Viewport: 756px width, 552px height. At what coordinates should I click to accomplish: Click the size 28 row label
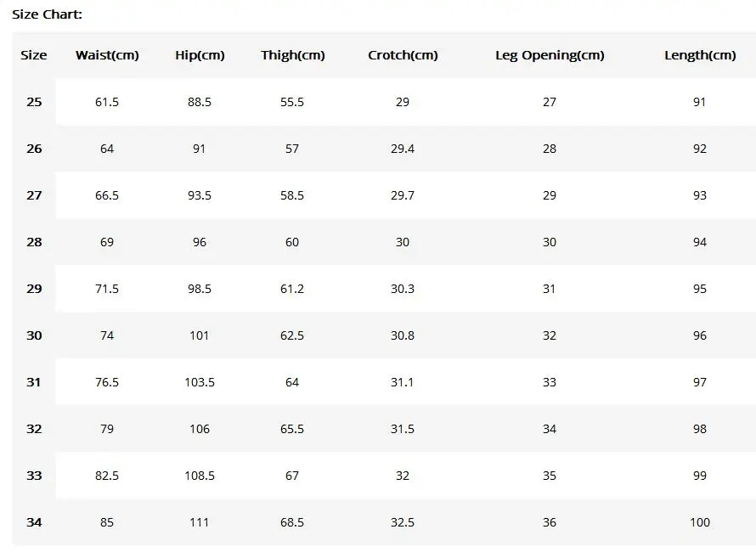coord(34,242)
